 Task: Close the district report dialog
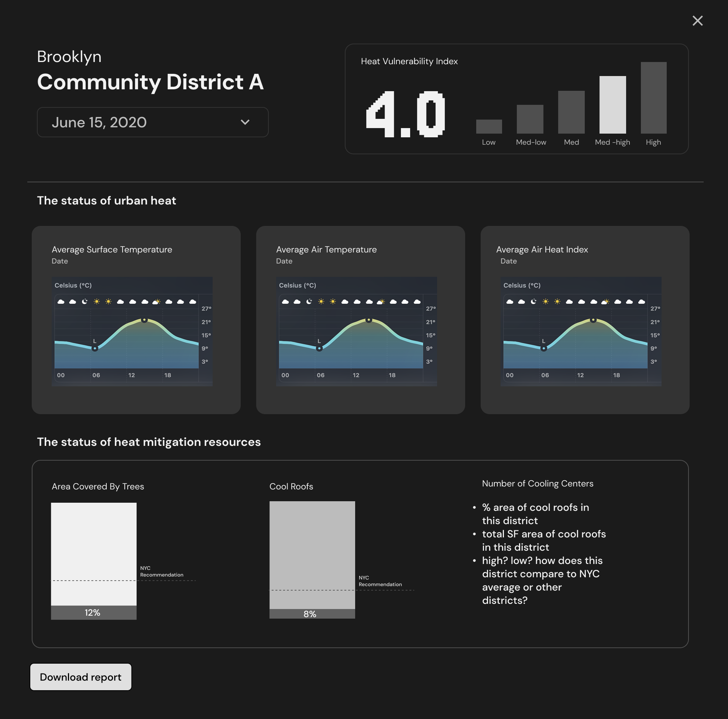coord(697,21)
